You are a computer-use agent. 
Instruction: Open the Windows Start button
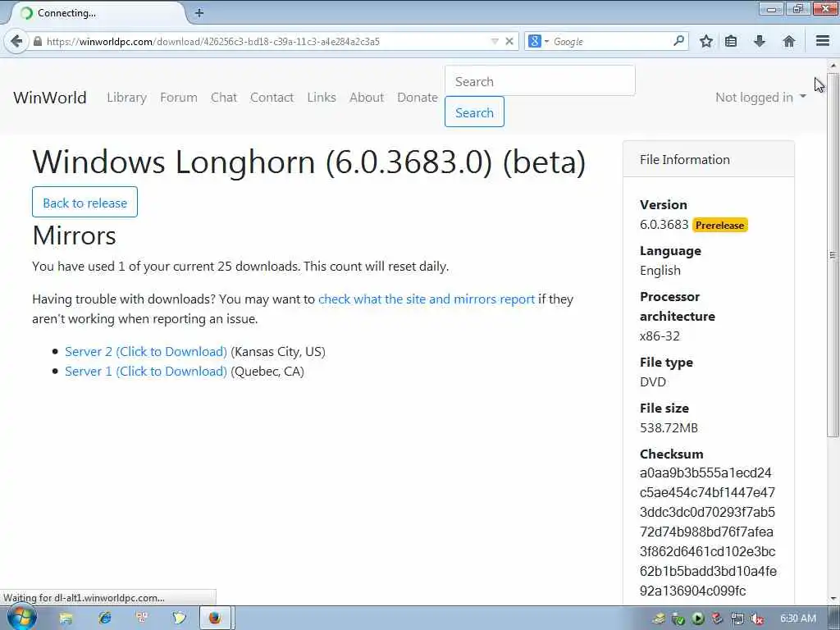[21, 619]
